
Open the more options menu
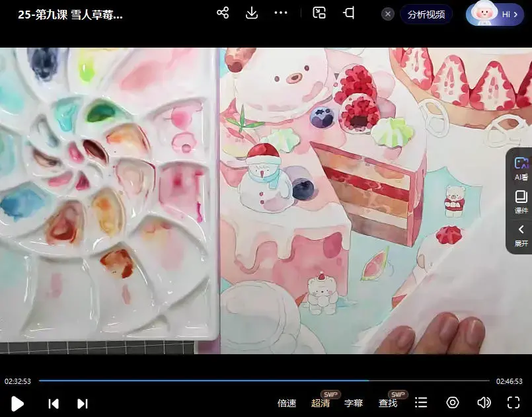click(280, 12)
